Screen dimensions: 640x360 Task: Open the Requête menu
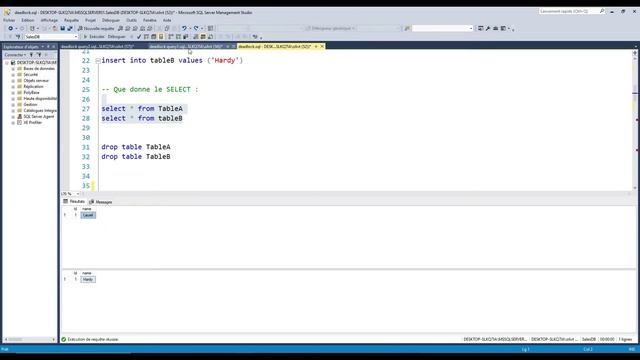tap(71, 20)
